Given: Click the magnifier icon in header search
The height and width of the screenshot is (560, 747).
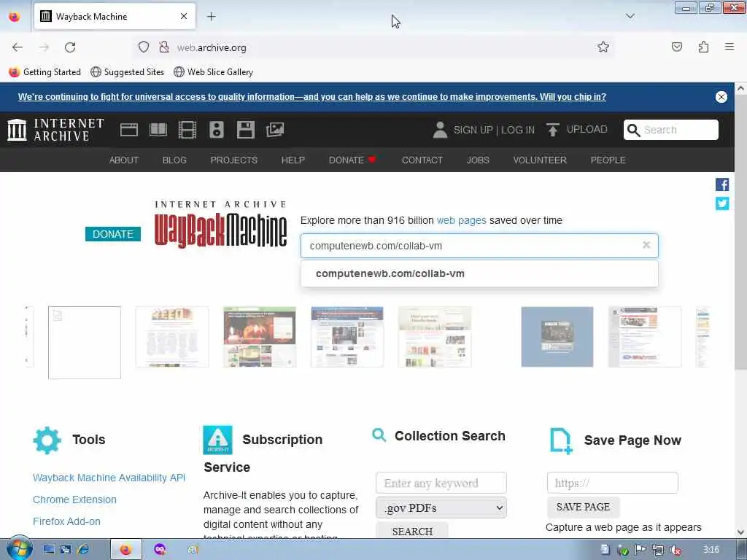Looking at the screenshot, I should [633, 130].
